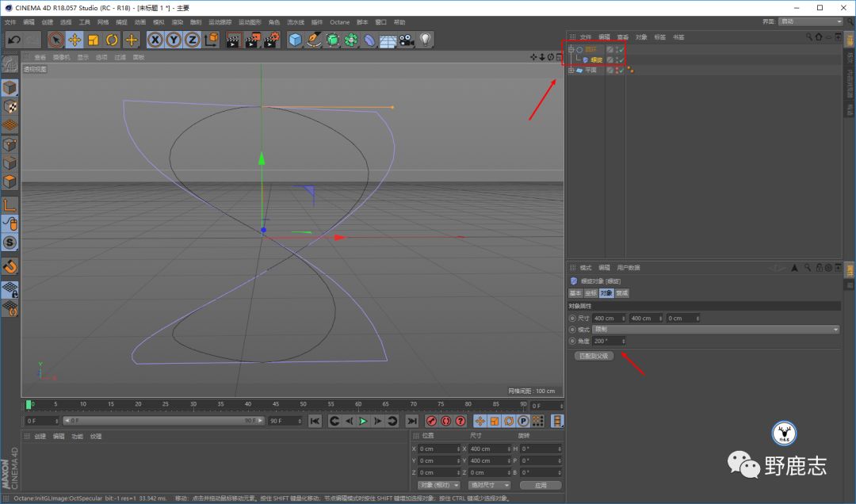This screenshot has height=504, width=856.
Task: Open the spline Pen tool
Action: [x=314, y=40]
